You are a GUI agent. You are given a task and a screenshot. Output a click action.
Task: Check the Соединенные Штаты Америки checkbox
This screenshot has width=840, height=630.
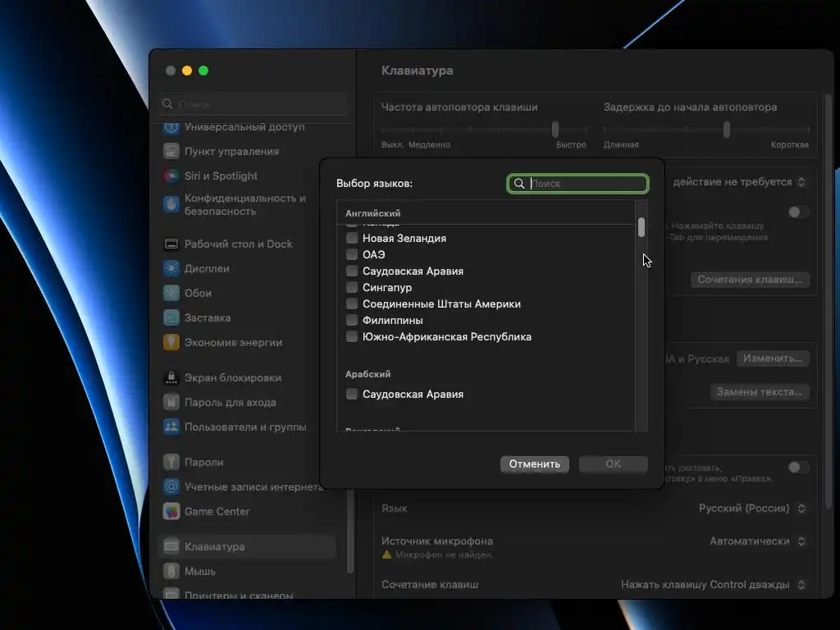tap(352, 304)
